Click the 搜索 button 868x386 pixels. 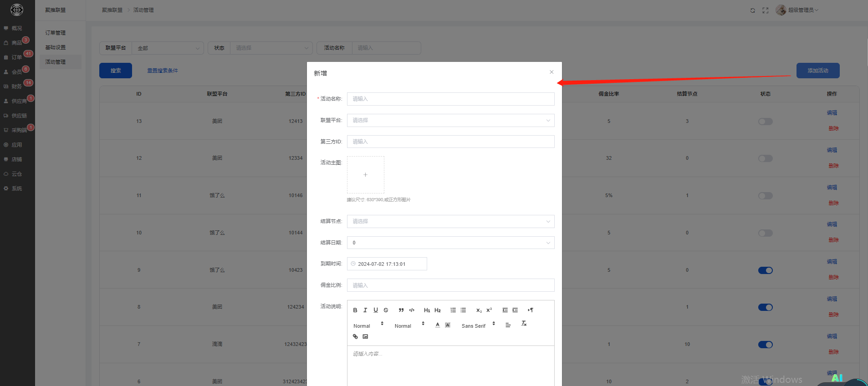pos(116,71)
